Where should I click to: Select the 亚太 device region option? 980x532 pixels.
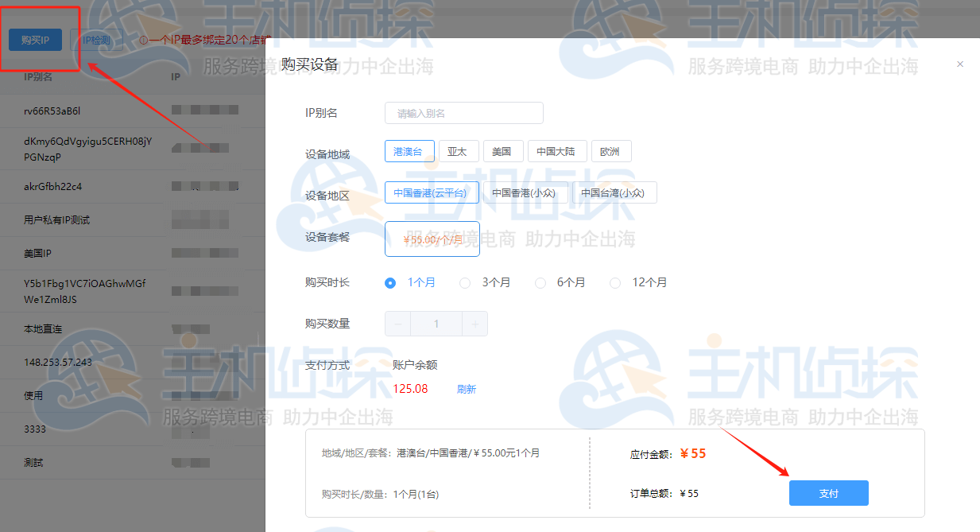(x=459, y=150)
